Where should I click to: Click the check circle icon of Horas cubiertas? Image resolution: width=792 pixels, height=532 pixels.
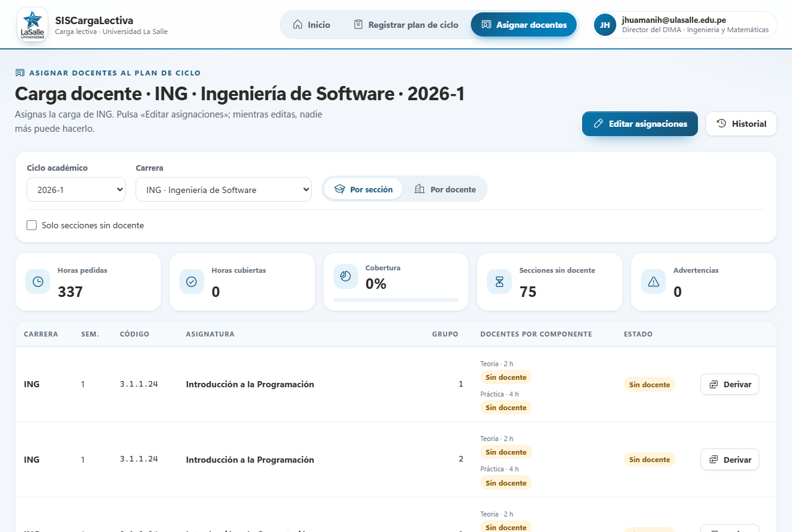pyautogui.click(x=192, y=281)
